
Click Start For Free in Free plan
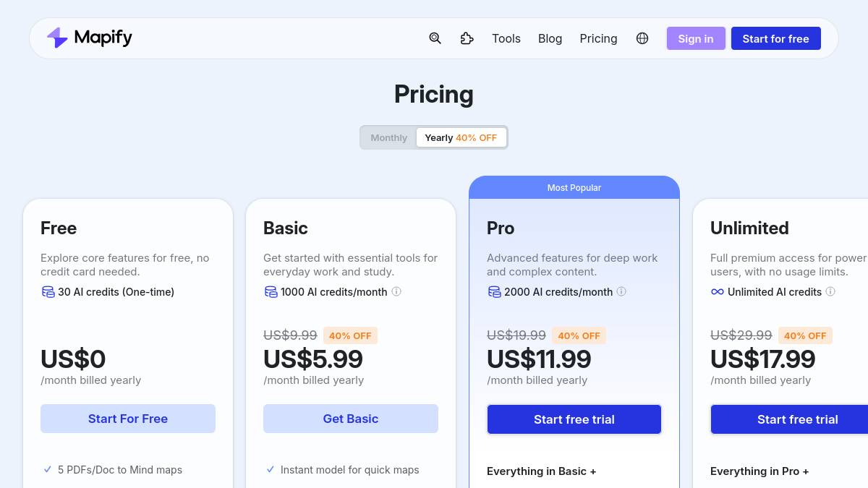pyautogui.click(x=128, y=419)
